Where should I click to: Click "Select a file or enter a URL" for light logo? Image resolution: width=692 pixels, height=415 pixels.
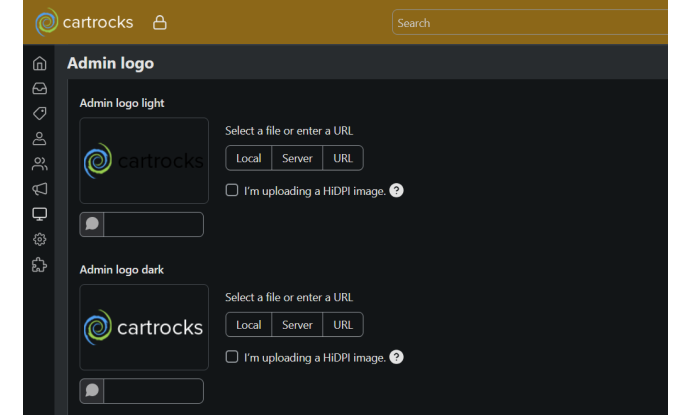289,131
